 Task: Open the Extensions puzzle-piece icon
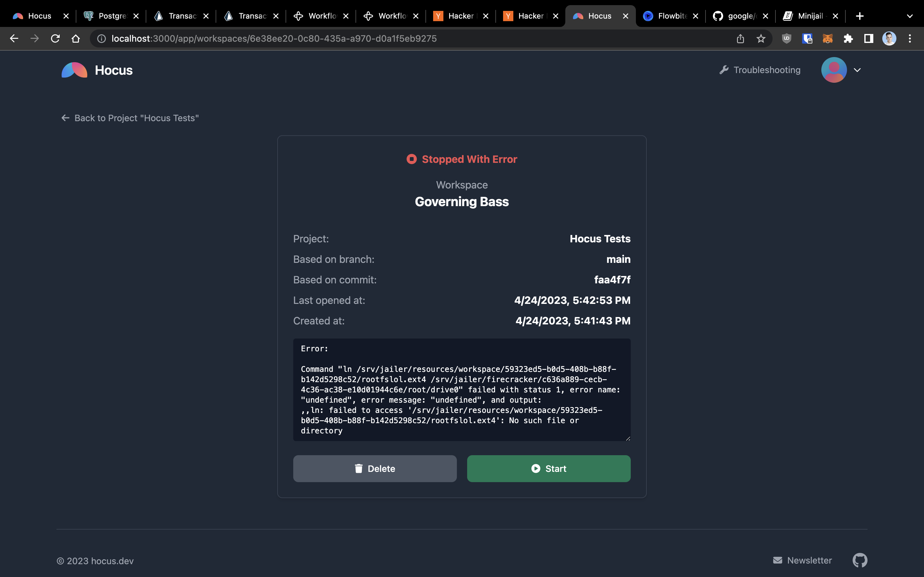[848, 38]
